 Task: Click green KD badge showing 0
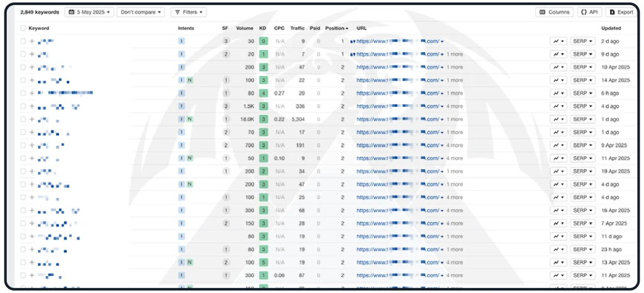264,41
